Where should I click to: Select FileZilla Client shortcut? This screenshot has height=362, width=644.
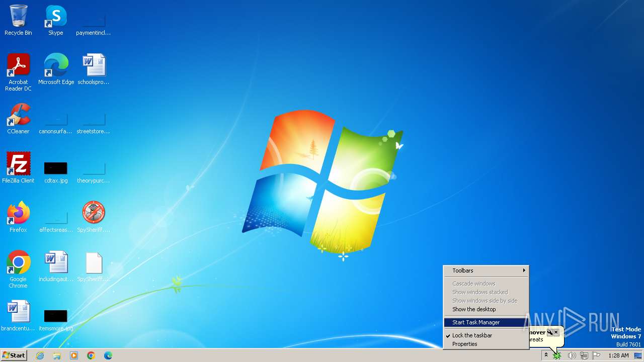point(18,167)
